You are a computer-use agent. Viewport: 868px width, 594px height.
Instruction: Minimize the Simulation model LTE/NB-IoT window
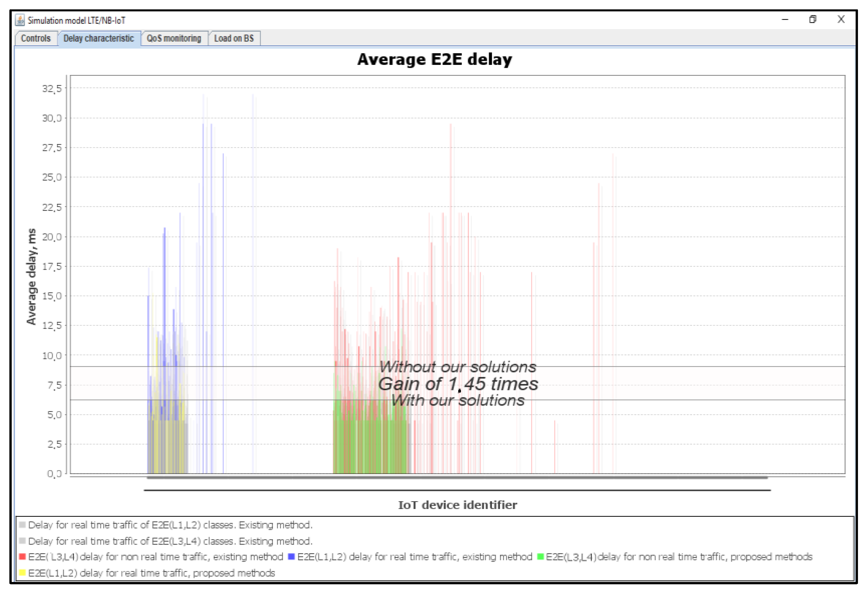coord(785,19)
